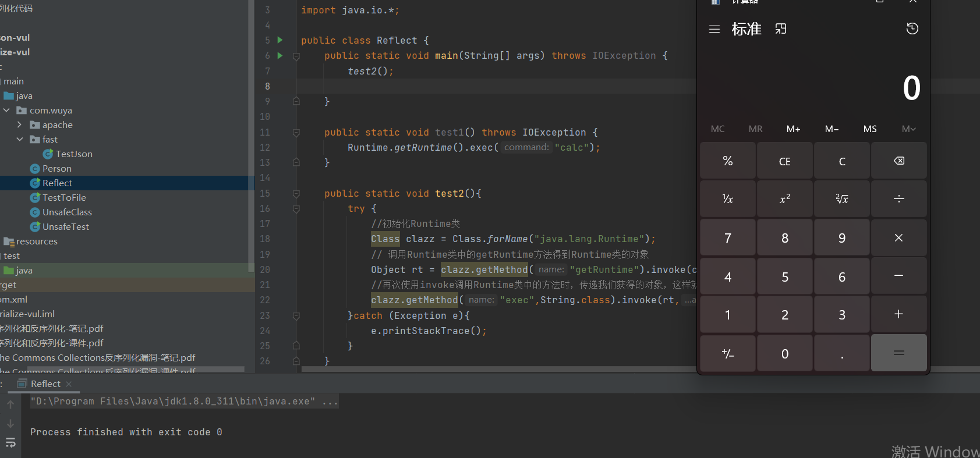Click the multiply key in Calculator
This screenshot has height=458, width=980.
pos(898,237)
